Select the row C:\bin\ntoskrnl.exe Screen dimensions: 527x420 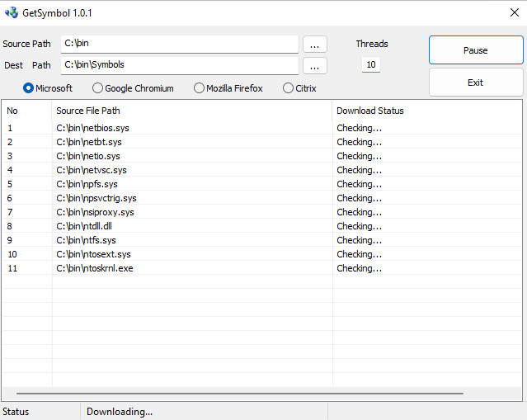coord(261,268)
